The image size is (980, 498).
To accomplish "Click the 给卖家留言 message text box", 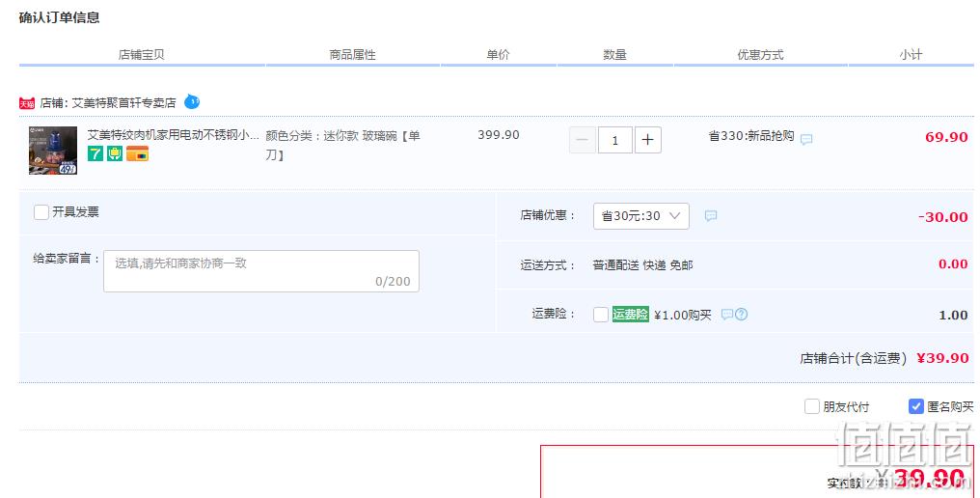I will [261, 271].
